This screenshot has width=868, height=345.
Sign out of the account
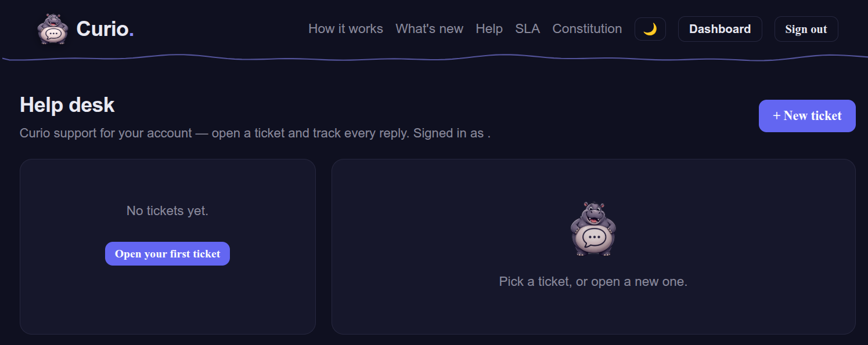tap(806, 29)
